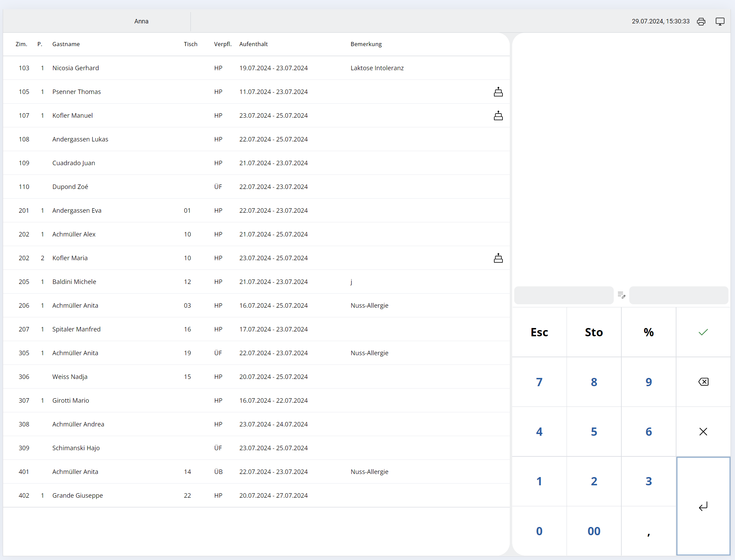Click the Aufenthalt column header
The width and height of the screenshot is (735, 560).
pos(253,44)
